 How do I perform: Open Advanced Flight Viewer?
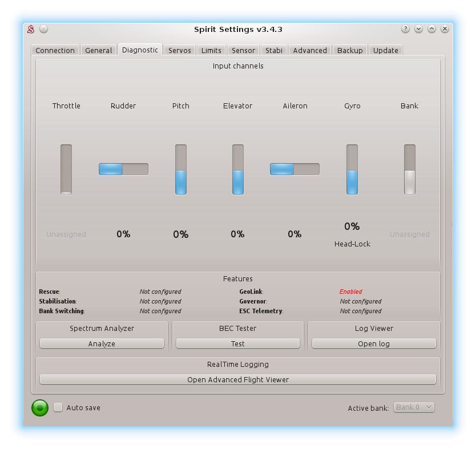(x=237, y=379)
